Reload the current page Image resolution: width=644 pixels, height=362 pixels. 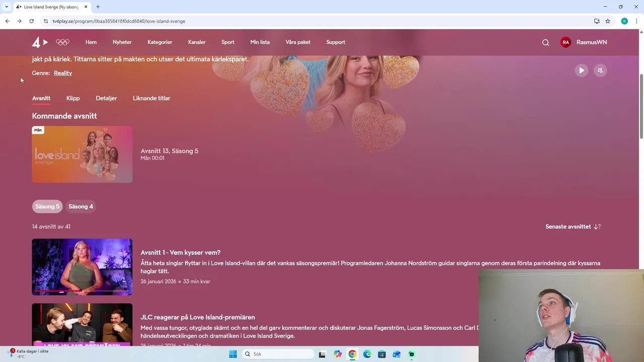[x=31, y=21]
